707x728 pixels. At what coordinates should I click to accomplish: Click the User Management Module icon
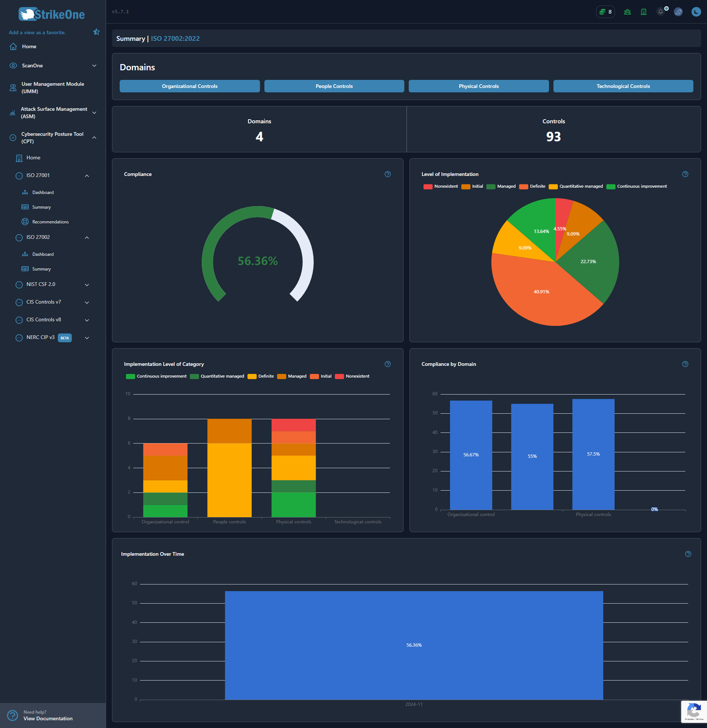click(x=13, y=88)
